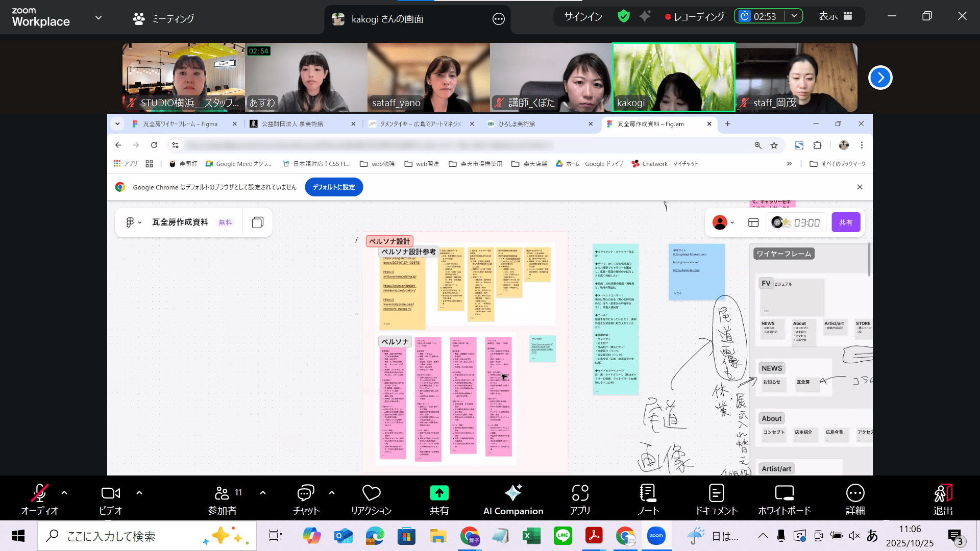Click the サインイン sign-in button
This screenshot has width=980, height=551.
(583, 16)
